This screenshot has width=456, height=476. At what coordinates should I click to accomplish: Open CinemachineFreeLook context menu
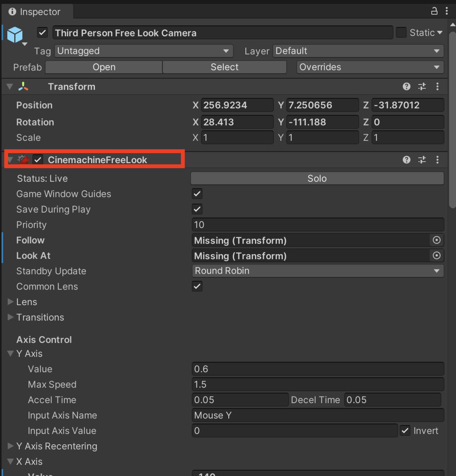[437, 159]
